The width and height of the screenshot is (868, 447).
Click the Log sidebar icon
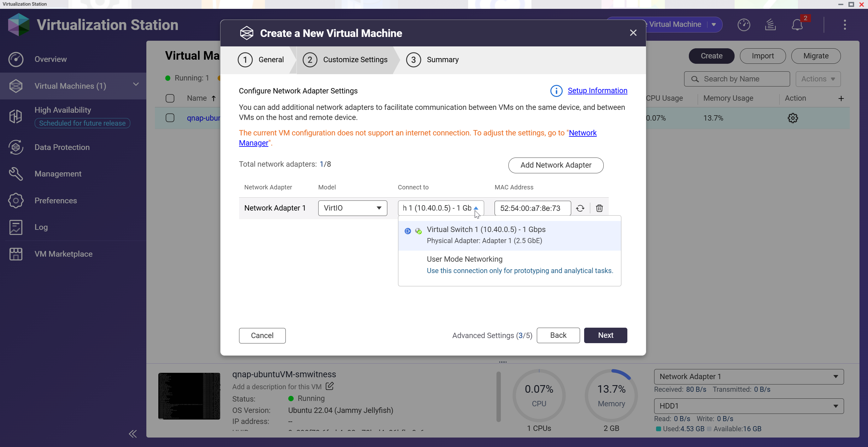16,227
